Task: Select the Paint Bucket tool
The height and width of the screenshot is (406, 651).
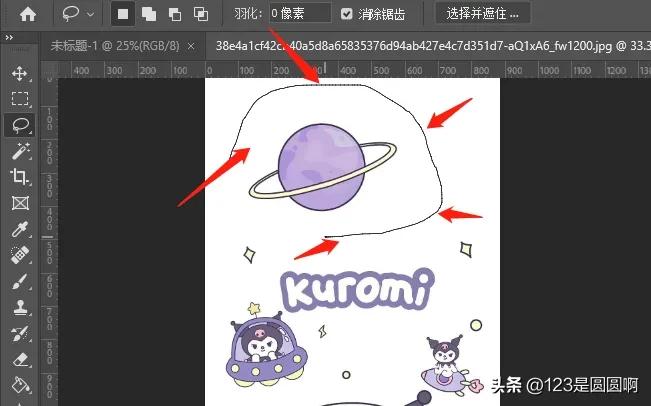Action: 20,385
